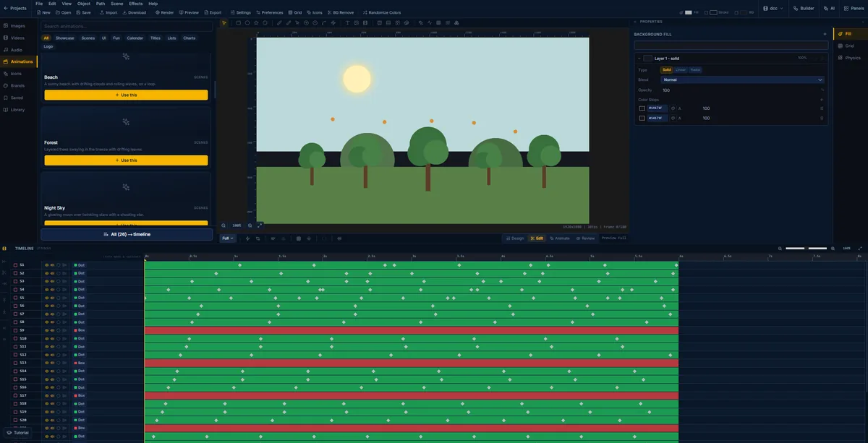Add All (26) to timeline
The height and width of the screenshot is (443, 868).
(x=127, y=234)
